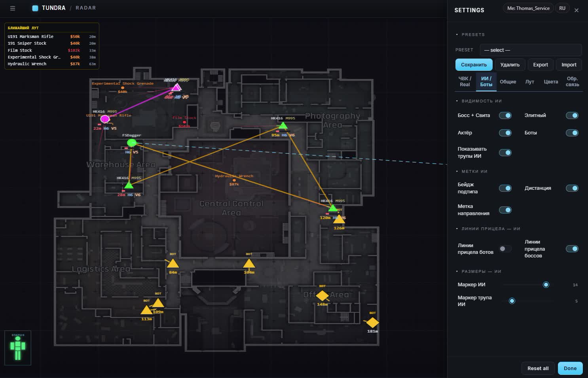Click Hydraulic Wrench row in loot list

click(52, 64)
